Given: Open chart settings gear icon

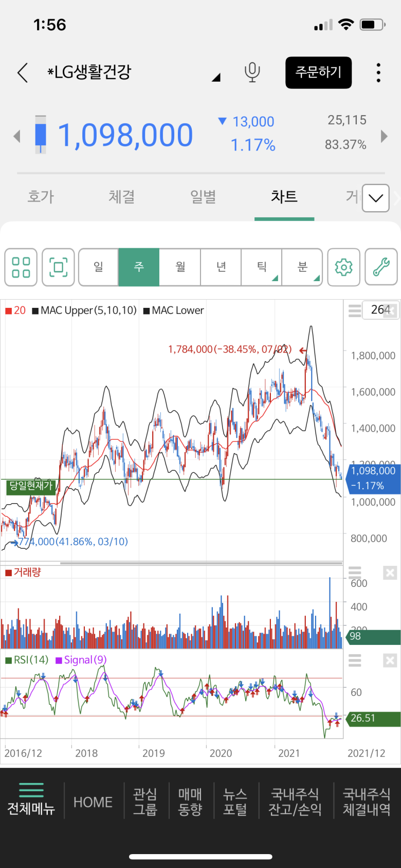Looking at the screenshot, I should coord(343,267).
